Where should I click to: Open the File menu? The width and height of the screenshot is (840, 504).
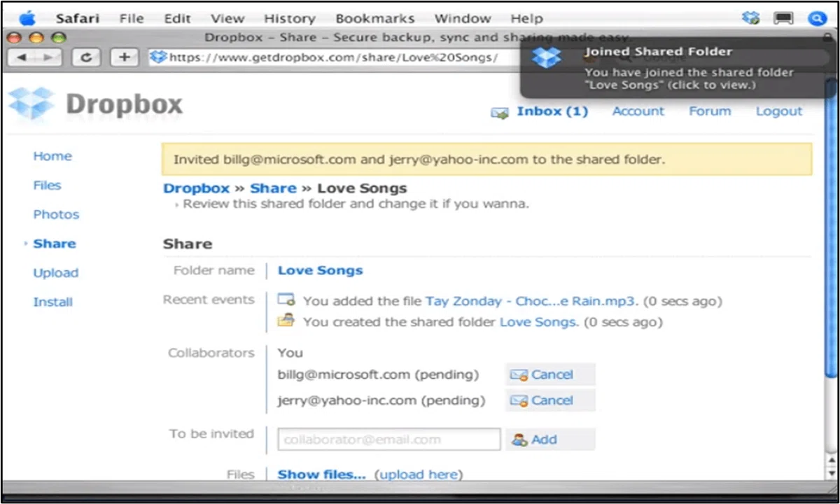point(131,19)
